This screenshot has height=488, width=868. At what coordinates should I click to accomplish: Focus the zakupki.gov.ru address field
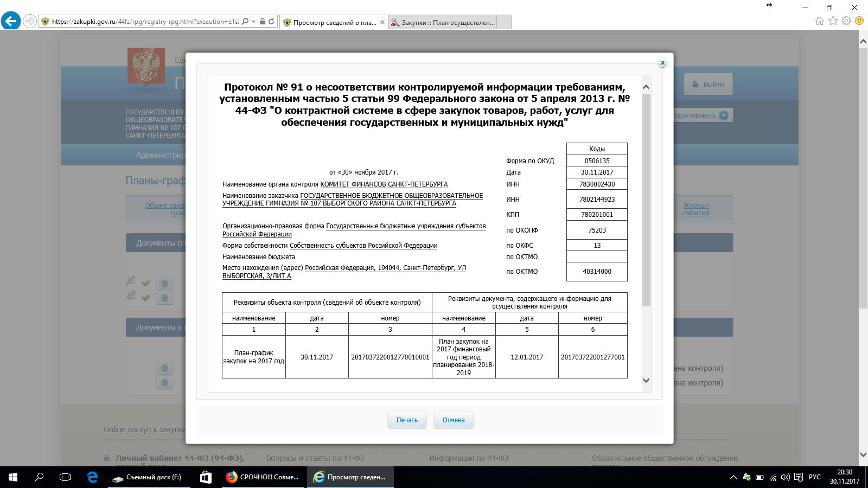[x=145, y=22]
